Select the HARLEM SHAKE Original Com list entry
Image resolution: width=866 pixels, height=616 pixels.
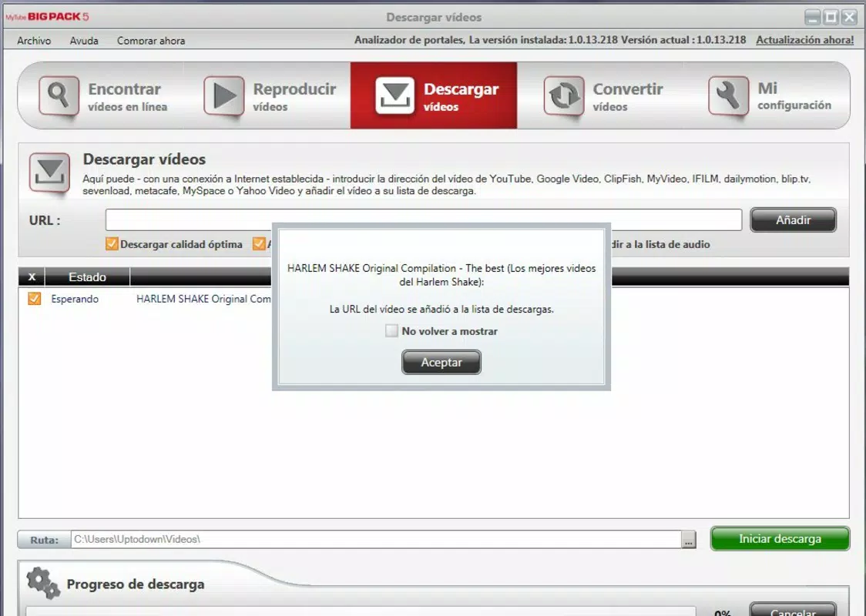click(203, 299)
